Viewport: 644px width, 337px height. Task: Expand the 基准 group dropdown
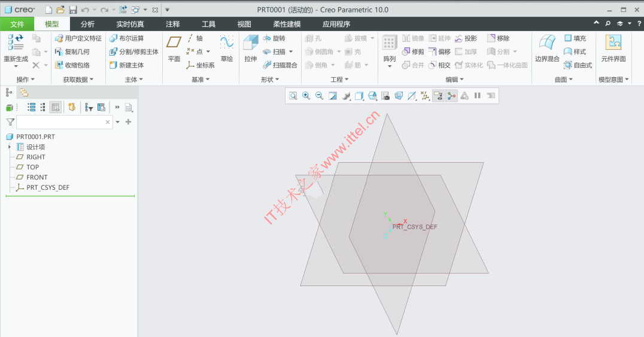tap(201, 80)
